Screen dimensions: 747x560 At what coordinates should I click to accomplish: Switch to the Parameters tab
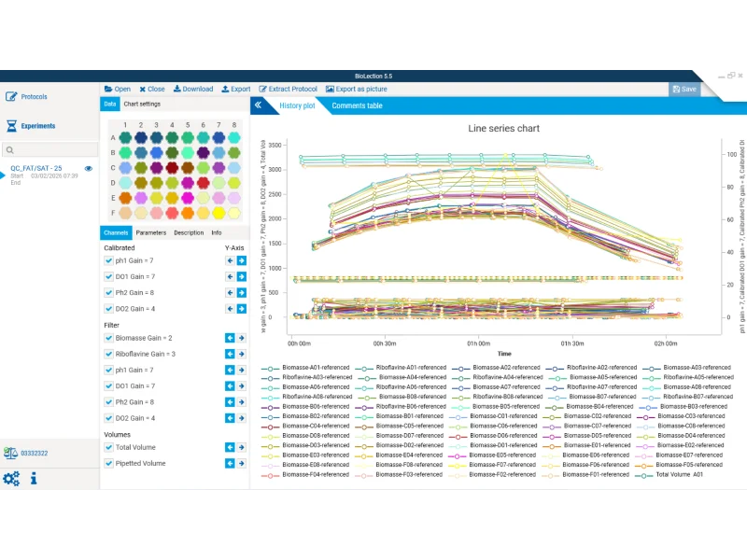pos(151,232)
